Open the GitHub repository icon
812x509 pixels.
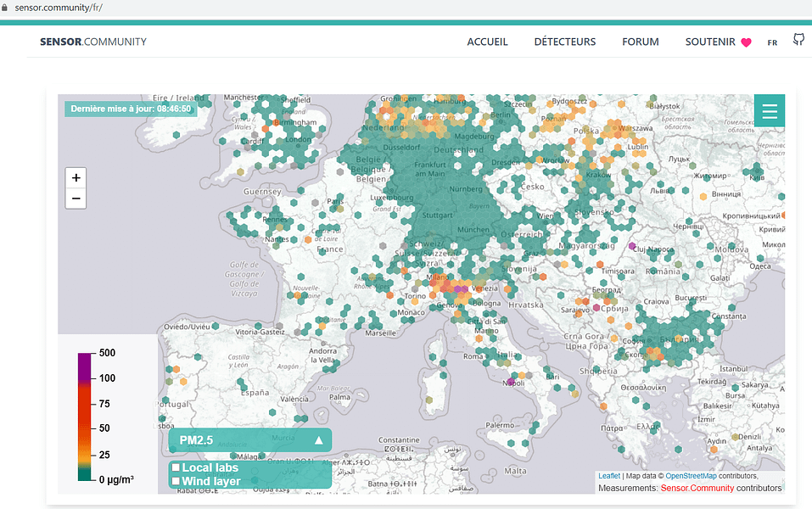tap(798, 39)
